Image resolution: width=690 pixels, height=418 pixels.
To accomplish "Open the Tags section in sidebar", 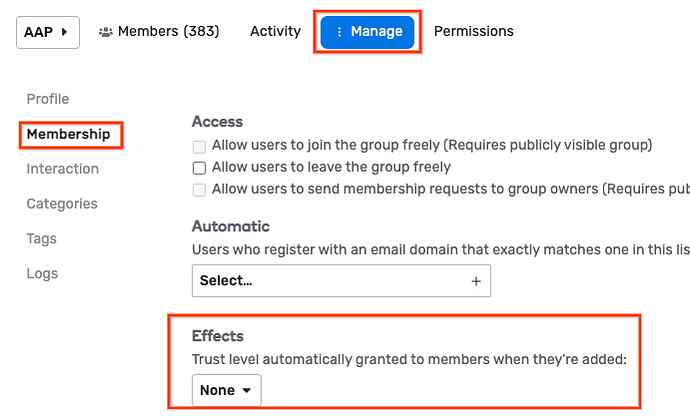I will click(x=42, y=239).
